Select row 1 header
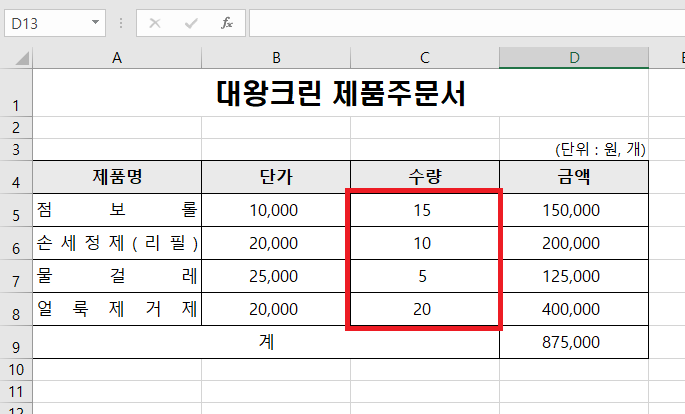Viewport: 685px width, 414px height. coord(16,93)
